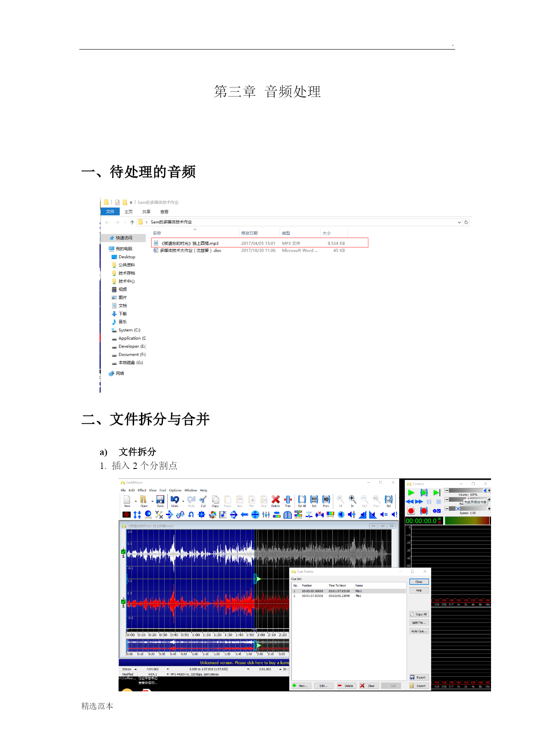The height and width of the screenshot is (756, 535).
Task: Toggle right channel checkbox on red waveform
Action: point(123,602)
